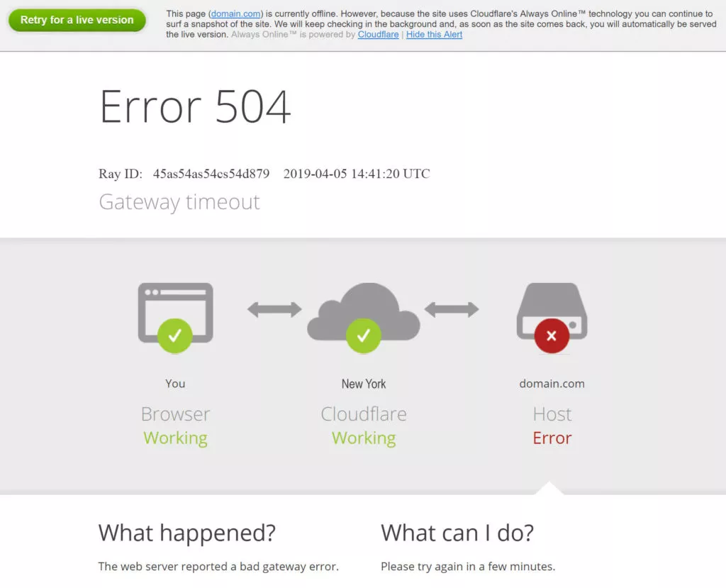
Task: Select the Error 504 heading
Action: point(195,106)
